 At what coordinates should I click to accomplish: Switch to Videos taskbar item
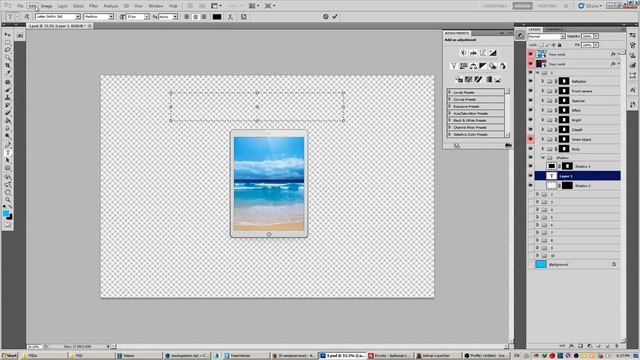tap(139, 356)
